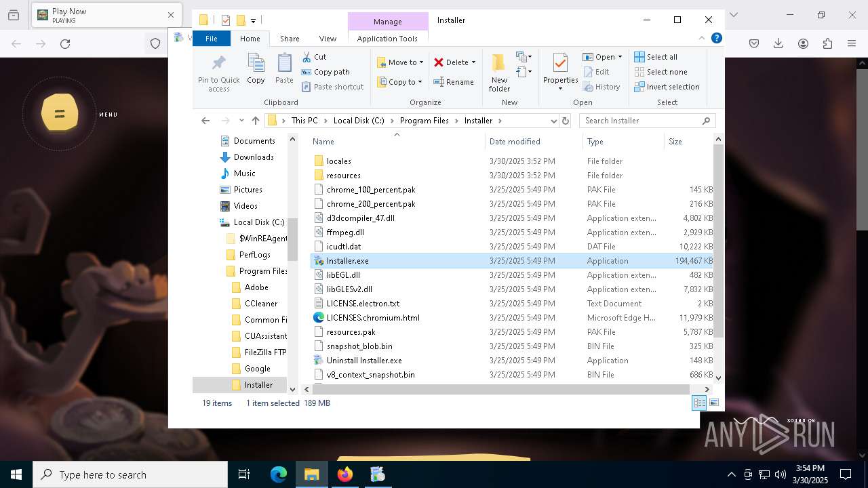Click Edit in Open group
Screen dimensions: 868x488
(x=596, y=72)
